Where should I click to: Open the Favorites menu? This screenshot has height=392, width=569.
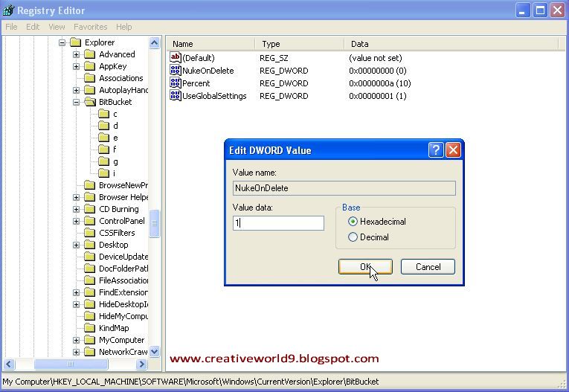pos(90,27)
